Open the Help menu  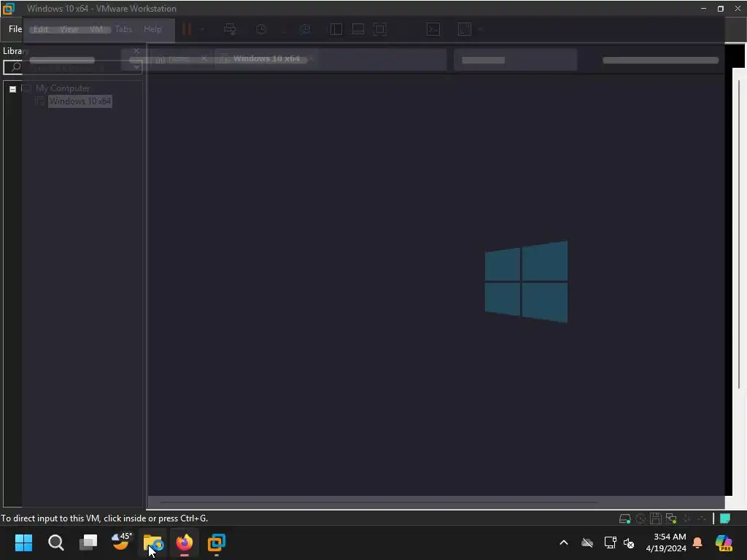(x=152, y=29)
